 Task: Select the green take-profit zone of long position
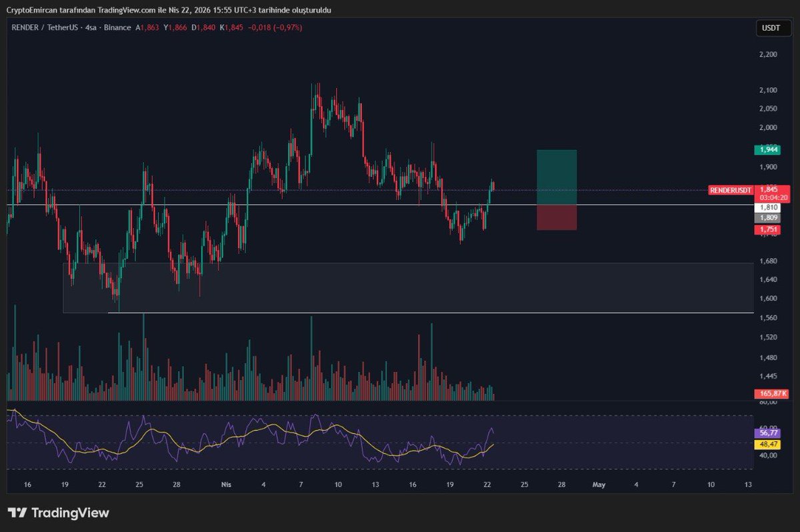(557, 177)
